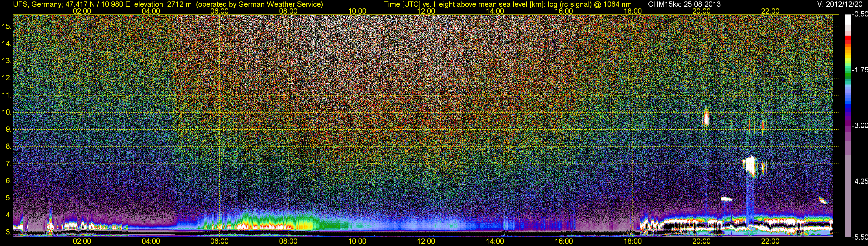Click the 06:00 label on the bottom time axis
Screen dimensions: 868x246
tap(219, 241)
